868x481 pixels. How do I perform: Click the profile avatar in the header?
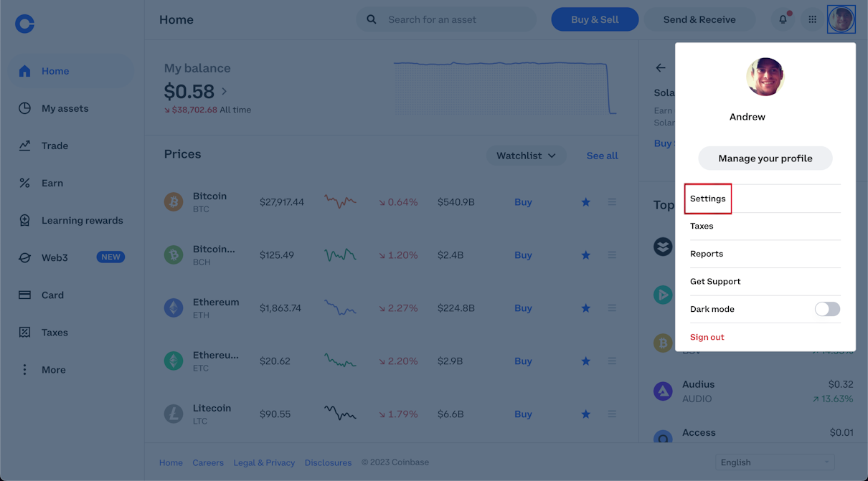click(841, 19)
